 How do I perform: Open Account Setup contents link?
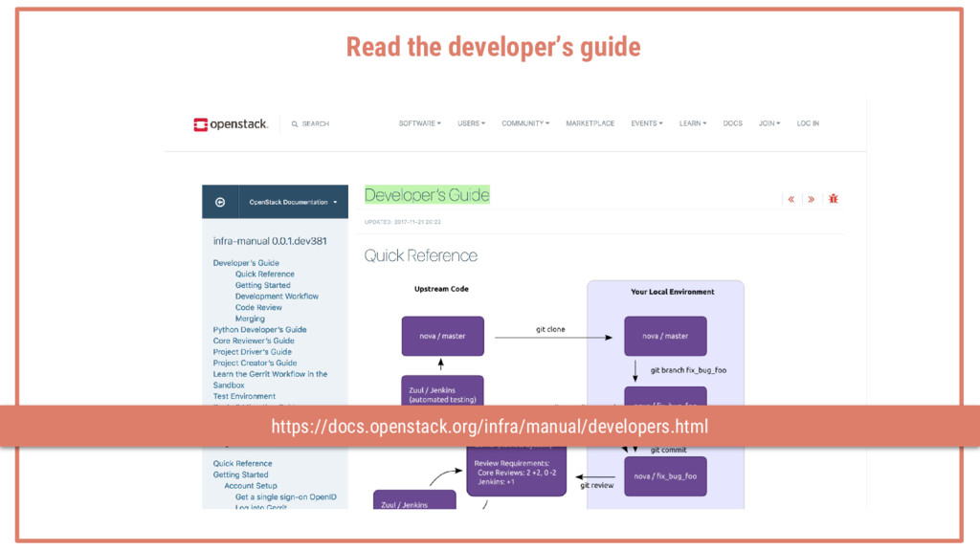click(x=250, y=486)
